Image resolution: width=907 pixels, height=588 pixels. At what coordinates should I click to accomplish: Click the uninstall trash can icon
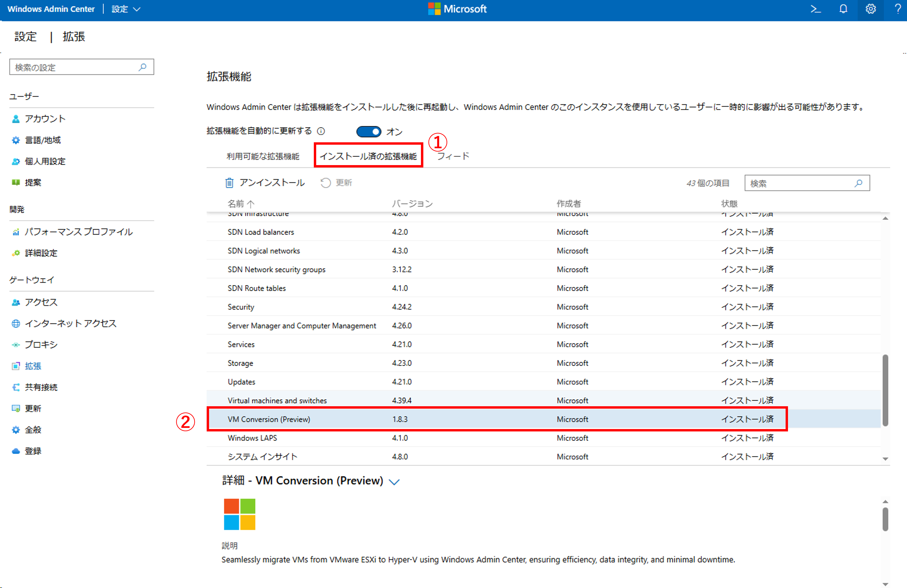pyautogui.click(x=229, y=183)
